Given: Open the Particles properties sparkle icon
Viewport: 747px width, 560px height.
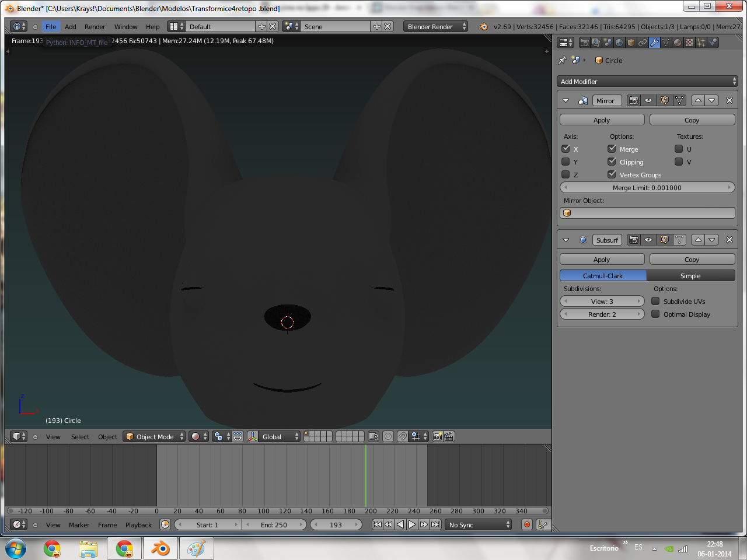Looking at the screenshot, I should (701, 43).
